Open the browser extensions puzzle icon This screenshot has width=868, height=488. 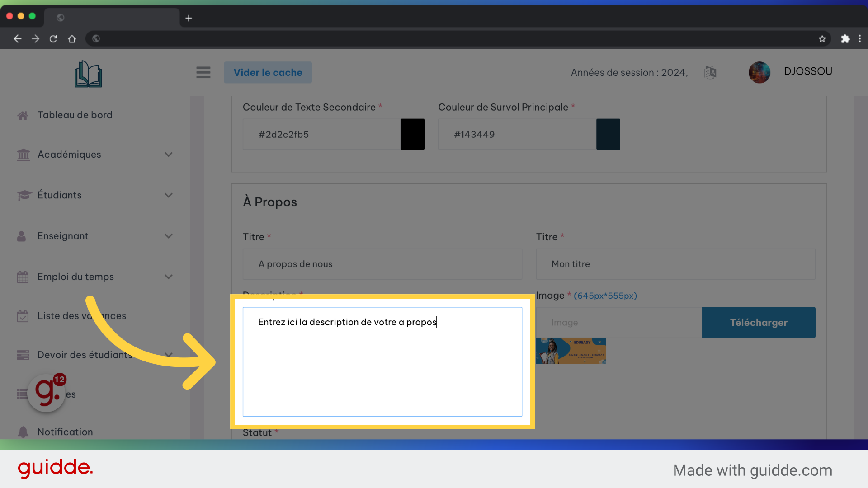click(845, 39)
